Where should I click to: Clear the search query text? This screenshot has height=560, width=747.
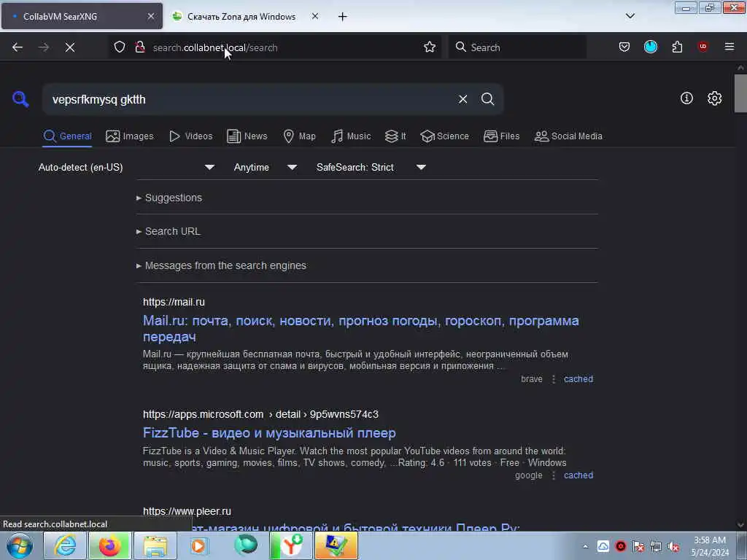[462, 99]
